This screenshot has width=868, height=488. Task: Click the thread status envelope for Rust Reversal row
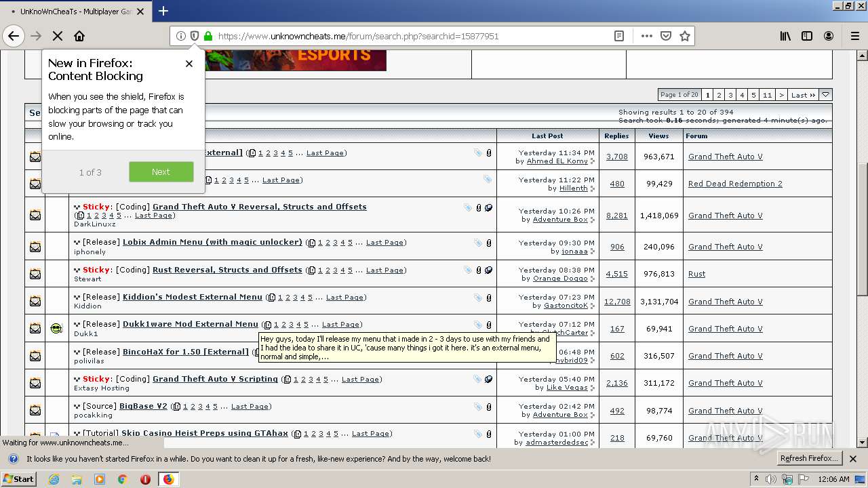(x=35, y=274)
